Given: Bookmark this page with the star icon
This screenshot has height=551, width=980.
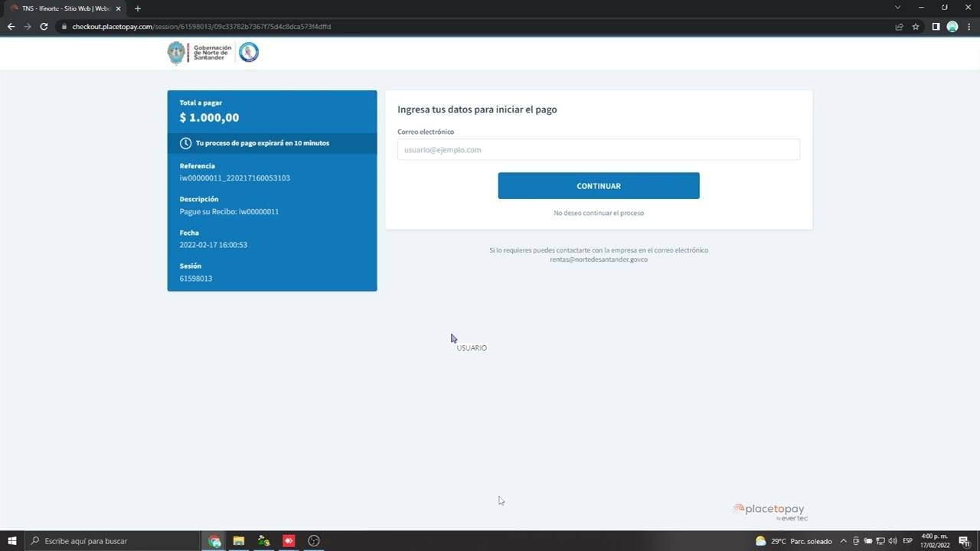Looking at the screenshot, I should 916,26.
